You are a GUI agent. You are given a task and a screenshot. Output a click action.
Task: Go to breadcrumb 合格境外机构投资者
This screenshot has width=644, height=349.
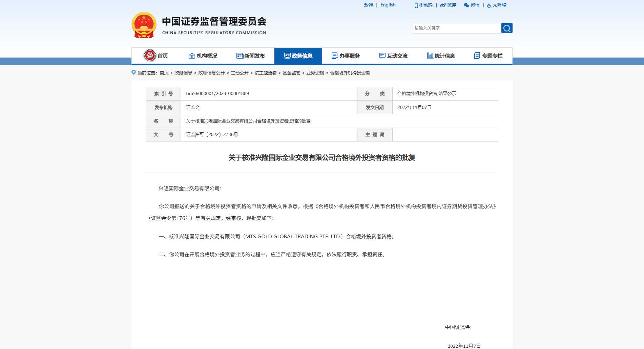(350, 73)
